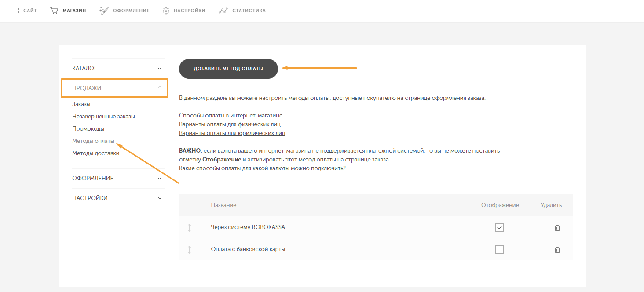
Task: Open Промокоды in the sidebar
Action: [88, 129]
